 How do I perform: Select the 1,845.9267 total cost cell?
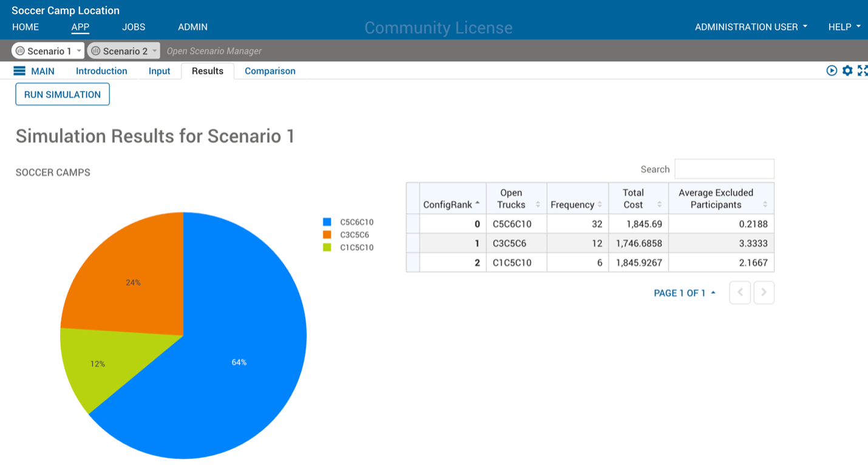[638, 263]
